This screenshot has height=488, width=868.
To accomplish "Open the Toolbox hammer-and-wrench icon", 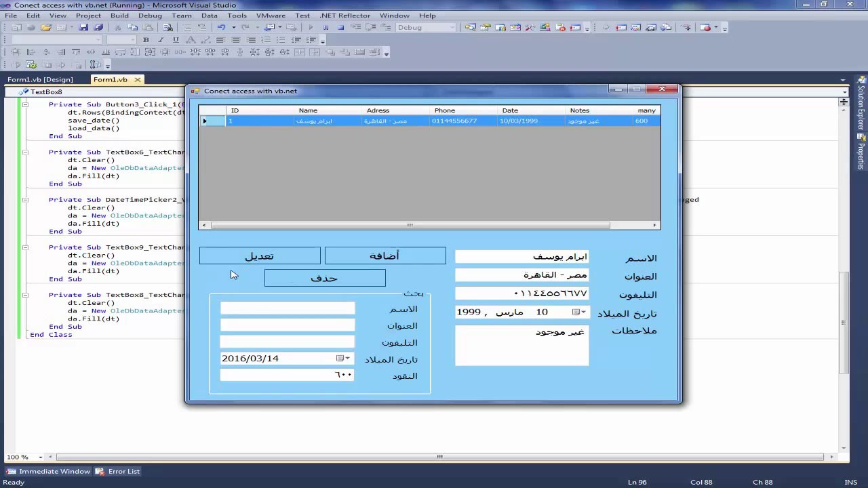I will (530, 28).
